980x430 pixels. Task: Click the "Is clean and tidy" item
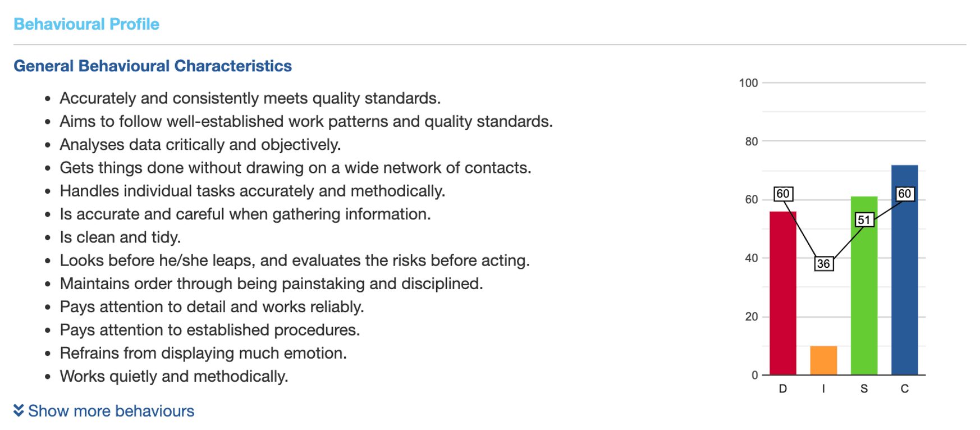[120, 237]
